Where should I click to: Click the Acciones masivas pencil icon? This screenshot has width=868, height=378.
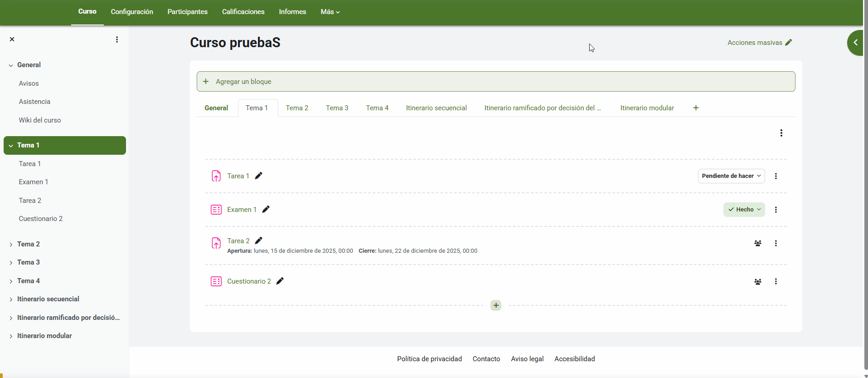pos(789,42)
